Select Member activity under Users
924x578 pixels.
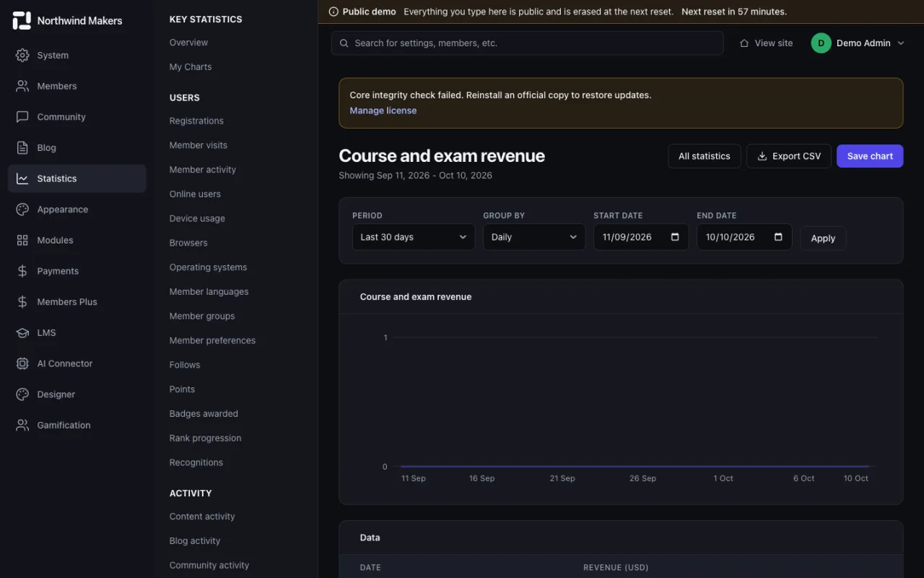point(203,170)
